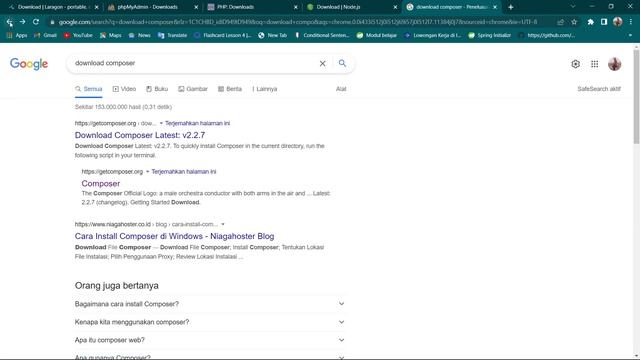
Task: Go back using the browser back arrow
Action: [9, 22]
